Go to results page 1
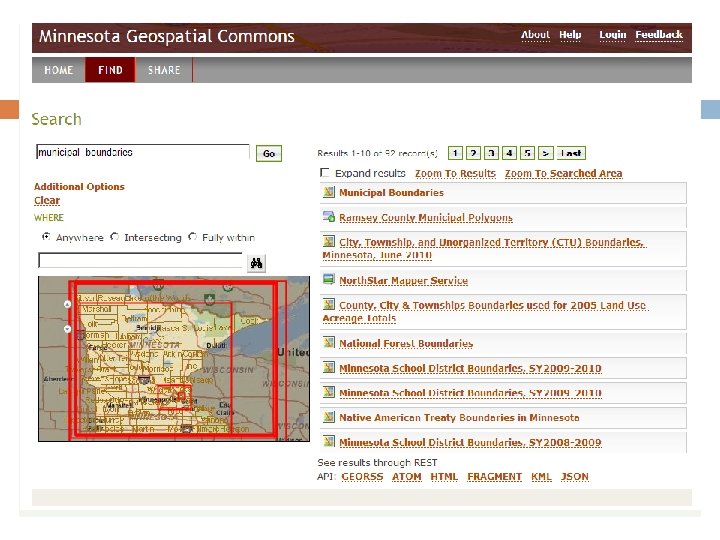Image resolution: width=720 pixels, height=540 pixels. 455,153
